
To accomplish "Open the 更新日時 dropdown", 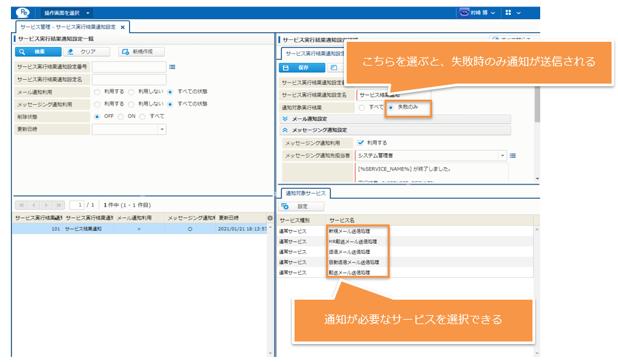I will [x=161, y=129].
